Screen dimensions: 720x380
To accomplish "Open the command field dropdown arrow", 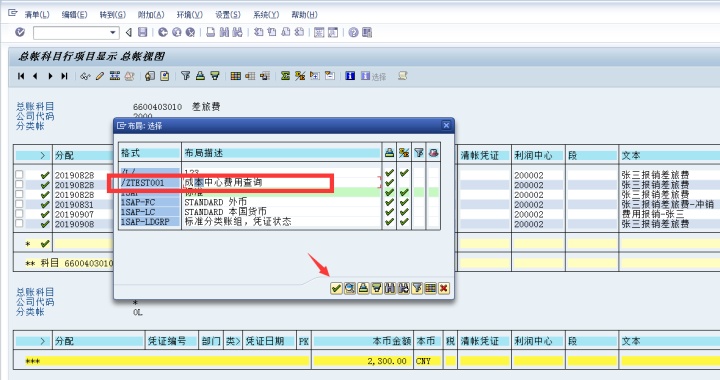I will [x=112, y=33].
